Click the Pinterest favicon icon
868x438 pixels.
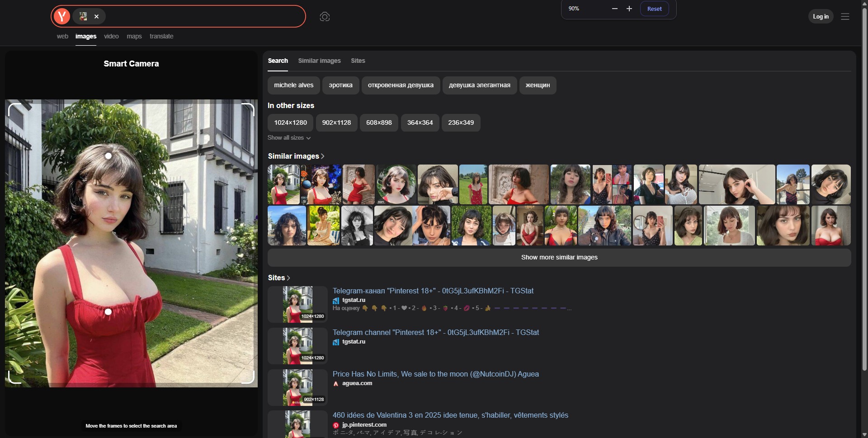(x=336, y=425)
